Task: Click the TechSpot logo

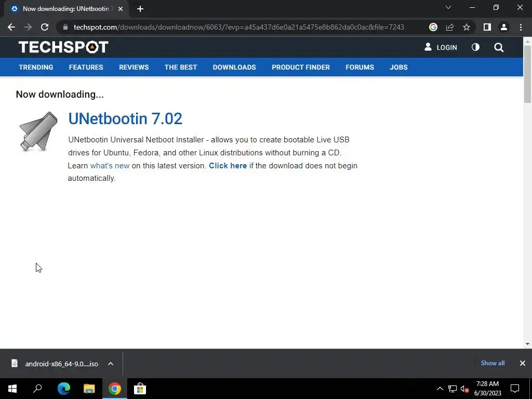Action: point(63,47)
